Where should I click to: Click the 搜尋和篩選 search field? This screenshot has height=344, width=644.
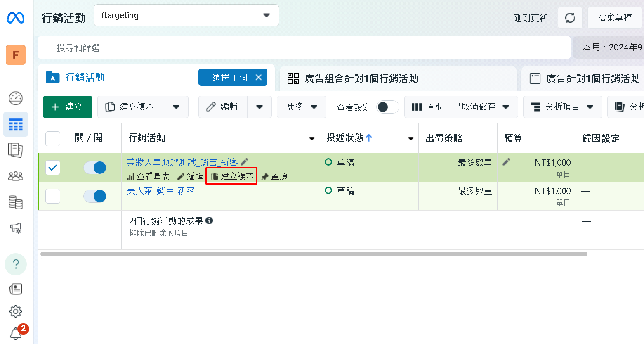[304, 47]
